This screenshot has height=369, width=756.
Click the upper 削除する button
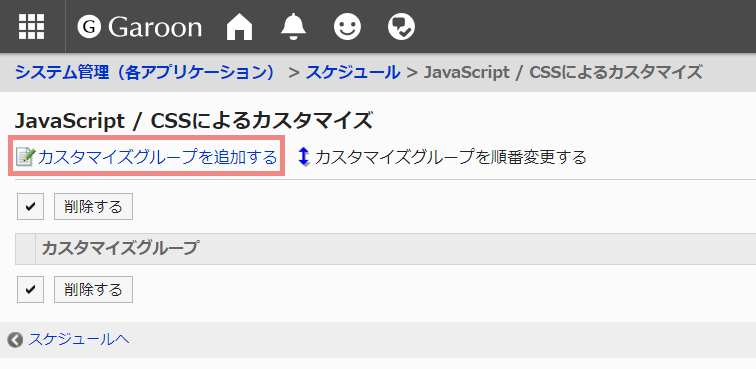[93, 206]
